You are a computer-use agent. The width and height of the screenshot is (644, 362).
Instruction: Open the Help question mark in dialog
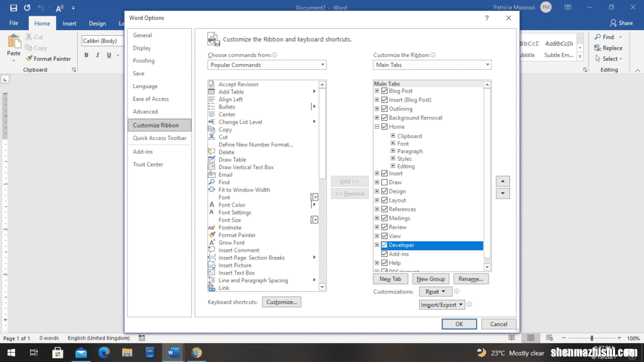pyautogui.click(x=487, y=18)
